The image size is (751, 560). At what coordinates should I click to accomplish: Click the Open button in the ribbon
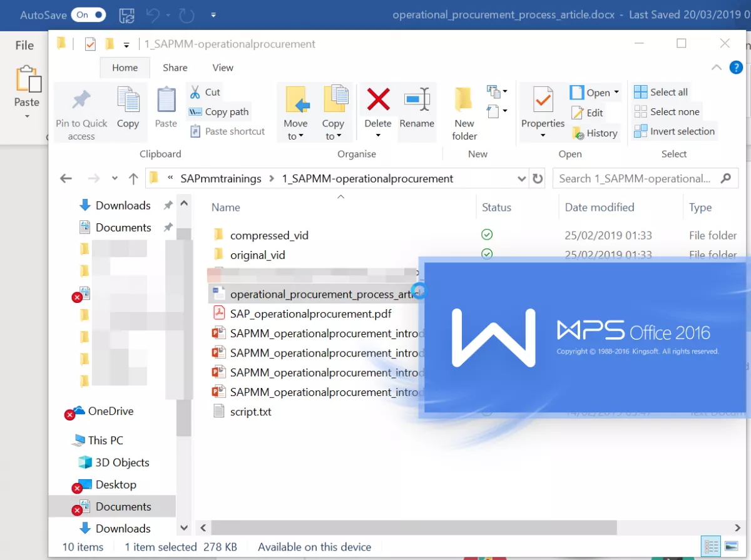click(590, 92)
